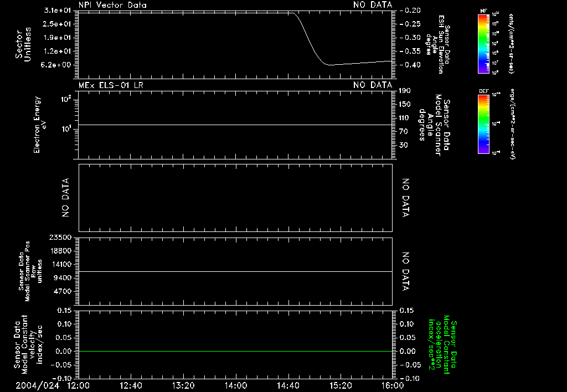567x392 pixels.
Task: Select the 'NPI Vector Data' panel title
Action: point(112,5)
